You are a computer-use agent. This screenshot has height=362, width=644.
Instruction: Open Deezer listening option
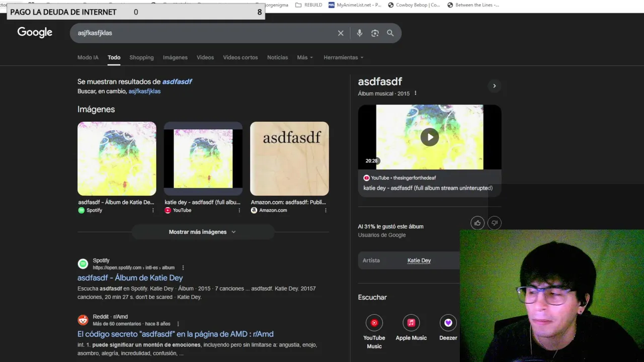click(x=448, y=328)
